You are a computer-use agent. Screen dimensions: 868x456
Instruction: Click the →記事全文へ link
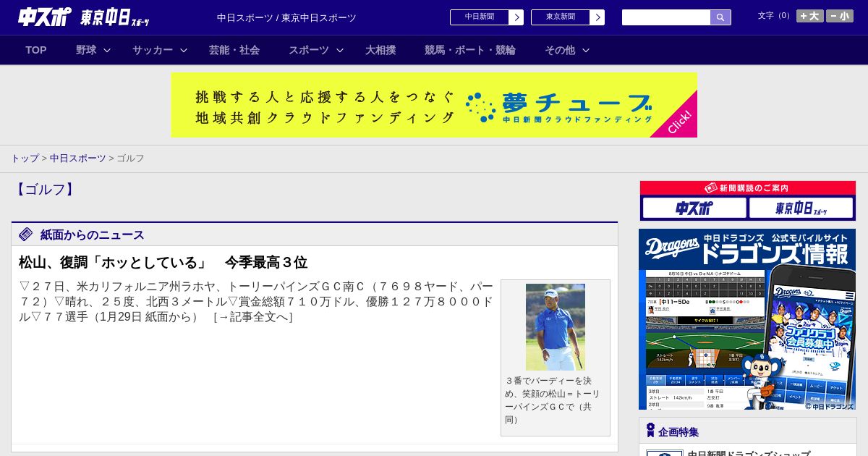click(253, 317)
